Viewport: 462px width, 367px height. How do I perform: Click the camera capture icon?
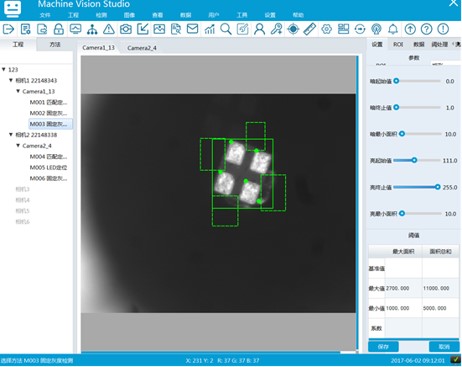coord(126,29)
